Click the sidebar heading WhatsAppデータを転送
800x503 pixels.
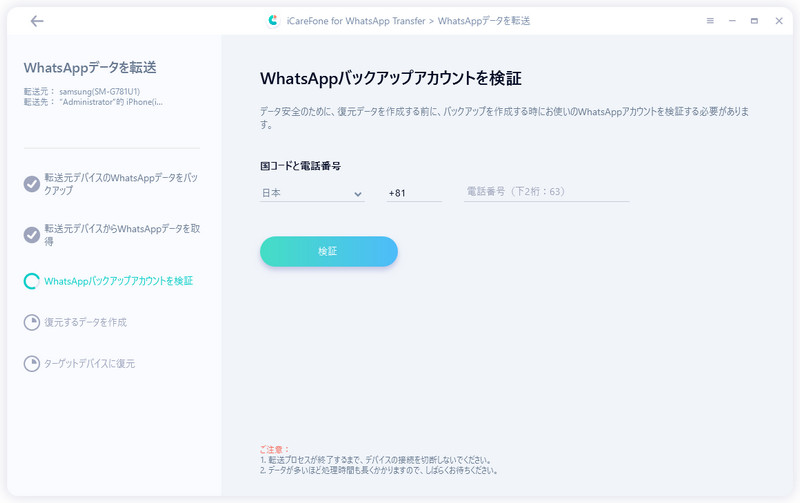(90, 67)
